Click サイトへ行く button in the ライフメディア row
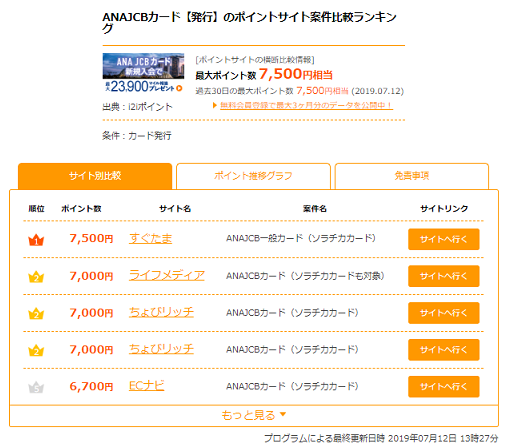This screenshot has width=507, height=448. pos(444,276)
